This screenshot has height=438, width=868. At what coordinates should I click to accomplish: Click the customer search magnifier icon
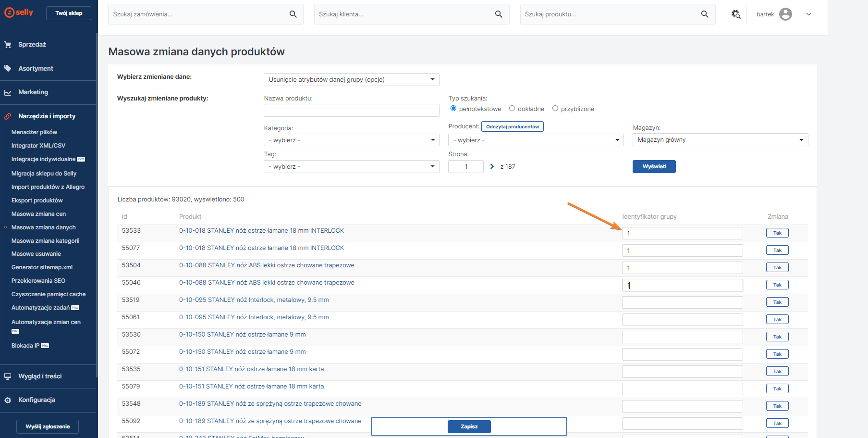499,14
